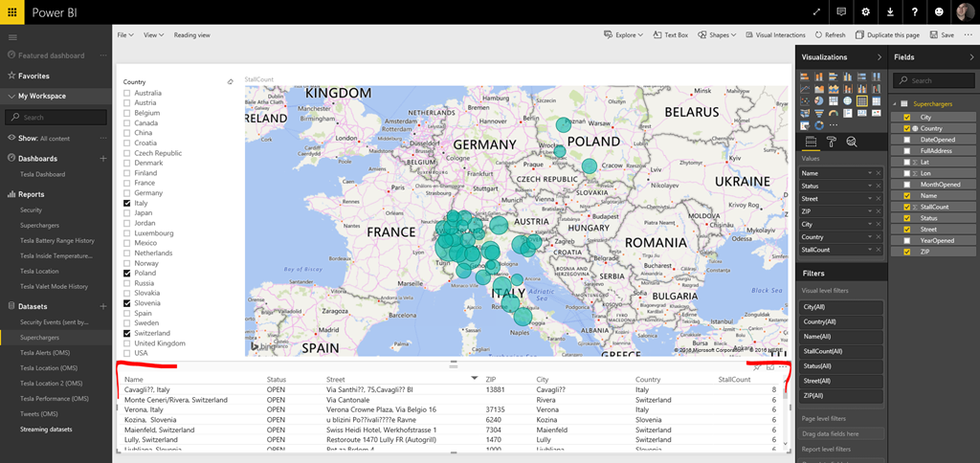Uncheck Italy in the Country slicer
Image resolution: width=980 pixels, height=463 pixels.
pos(127,204)
